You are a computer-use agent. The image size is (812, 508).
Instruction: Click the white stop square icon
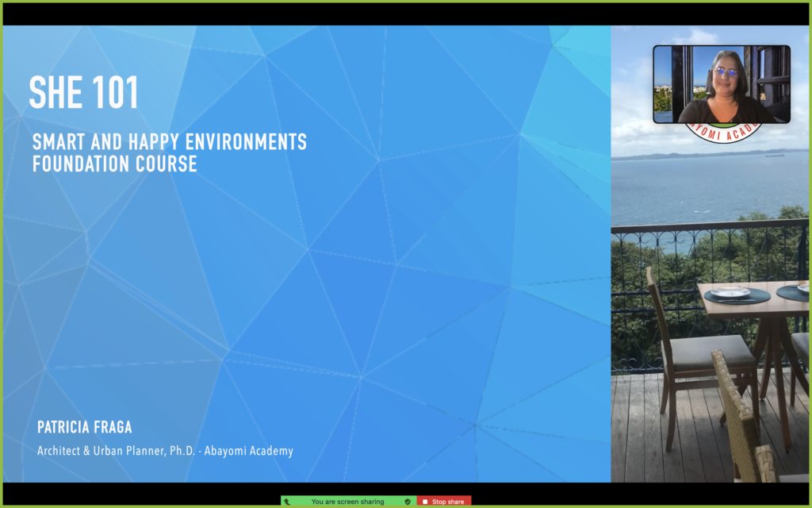click(426, 502)
